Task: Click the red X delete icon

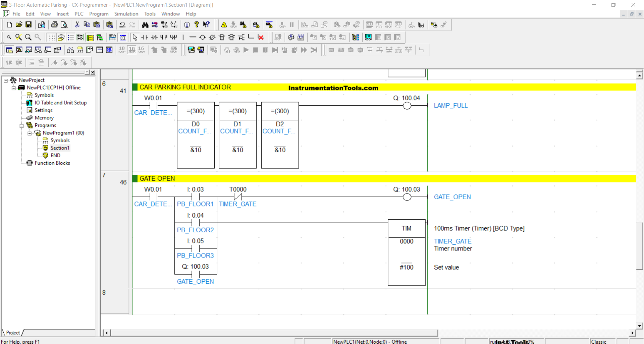Action: point(261,37)
